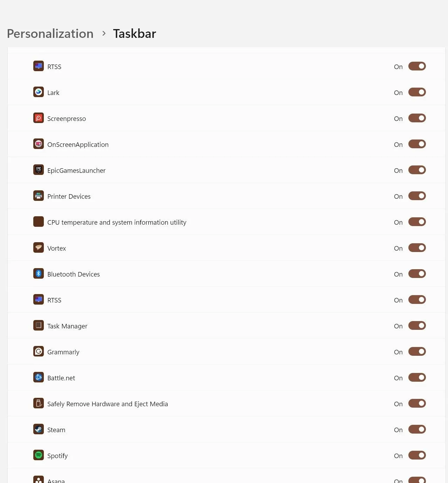Click the Battle.net icon
This screenshot has width=448, height=483.
[x=39, y=377]
